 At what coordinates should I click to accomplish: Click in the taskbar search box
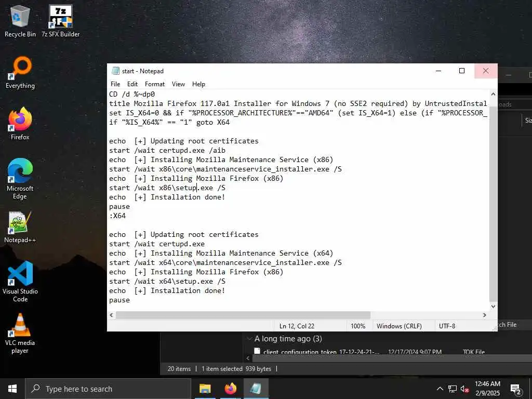point(108,389)
